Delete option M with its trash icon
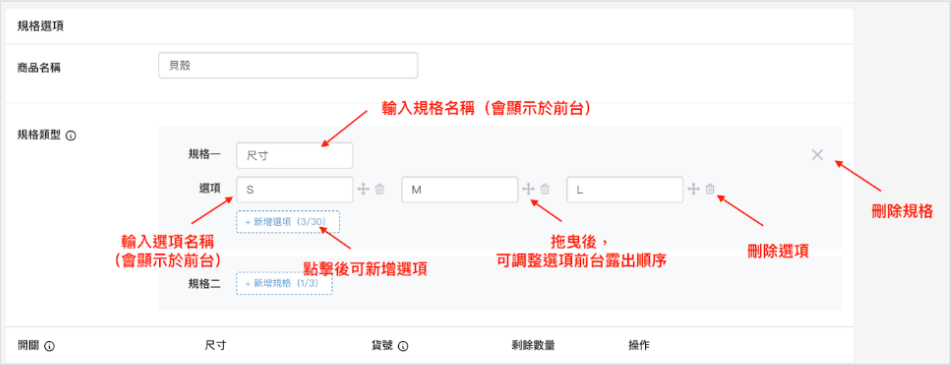Viewport: 951px width, 365px height. point(545,189)
